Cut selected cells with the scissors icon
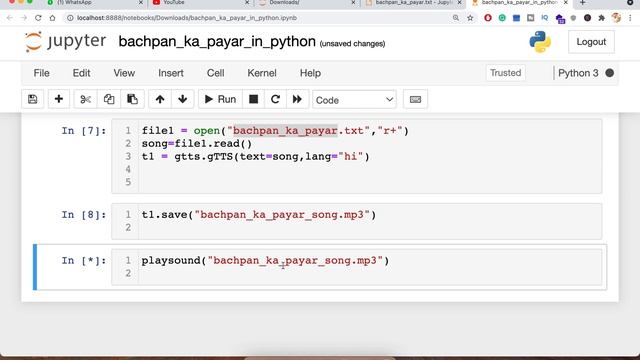This screenshot has height=360, width=640. click(85, 99)
